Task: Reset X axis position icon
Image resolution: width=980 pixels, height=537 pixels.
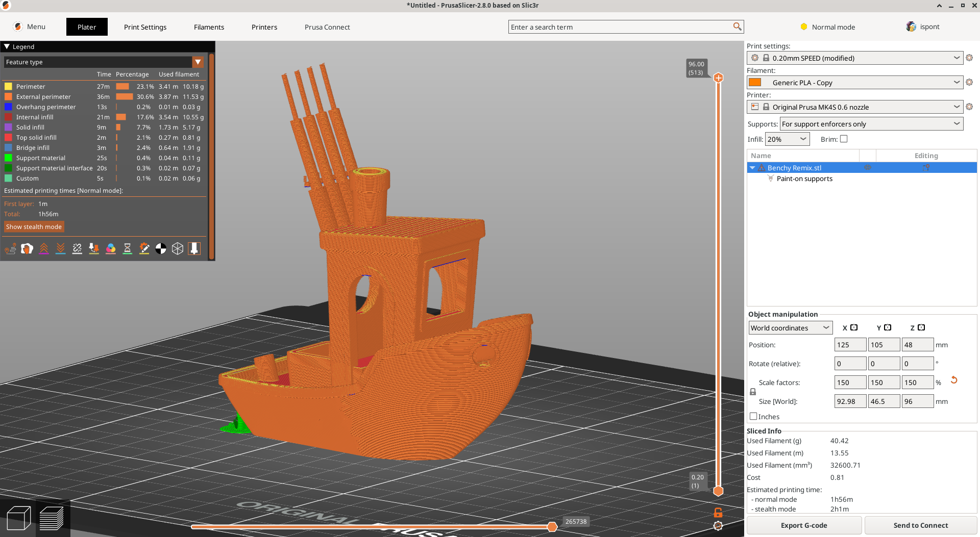Action: point(854,328)
